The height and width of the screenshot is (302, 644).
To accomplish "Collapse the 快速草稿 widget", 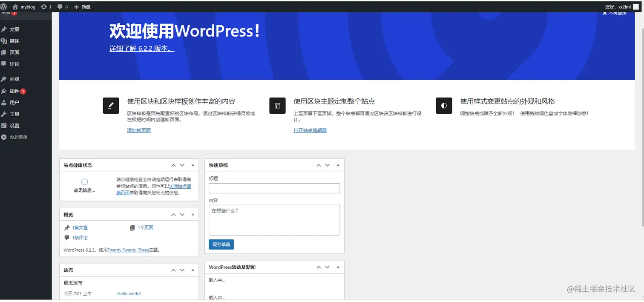I will tap(338, 165).
